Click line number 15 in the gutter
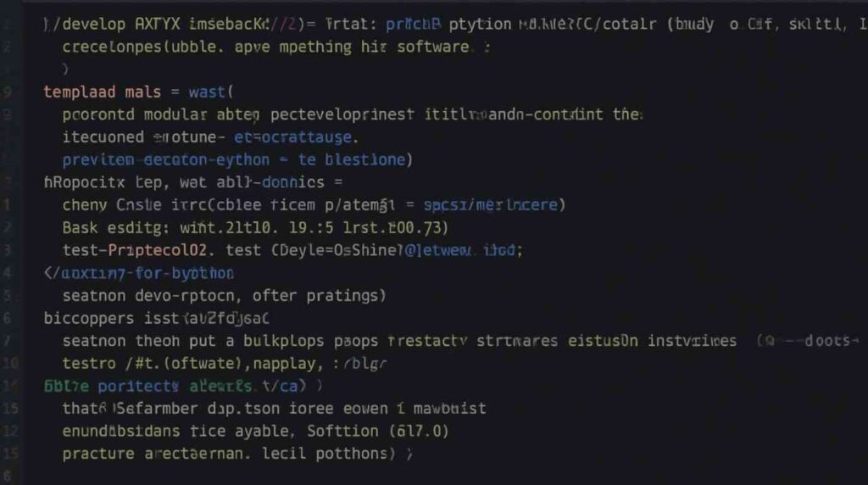Screen dimensions: 868x485 (9, 409)
